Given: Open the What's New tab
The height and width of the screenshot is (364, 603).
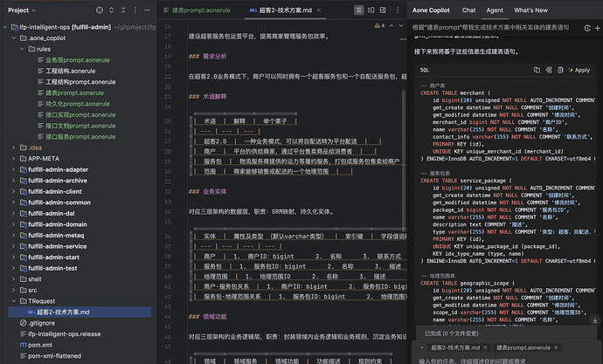Looking at the screenshot, I should pyautogui.click(x=530, y=10).
